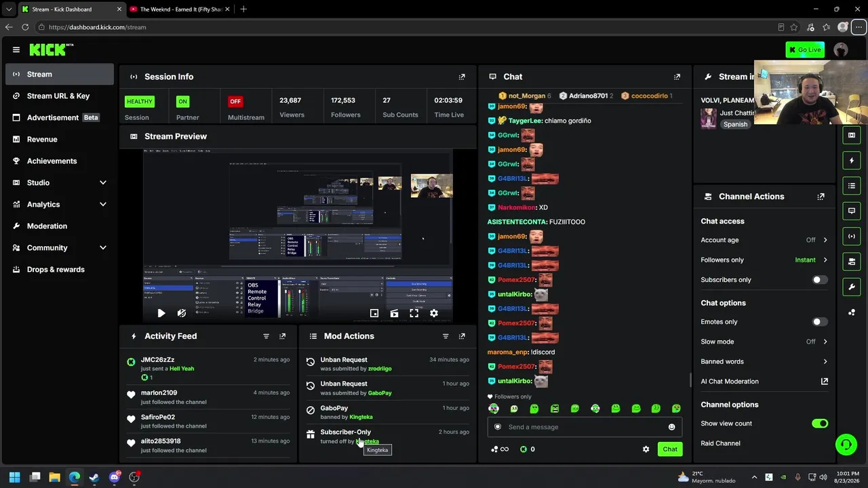Screen dimensions: 868x488
Task: Open stream preview settings gear
Action: coord(434,313)
